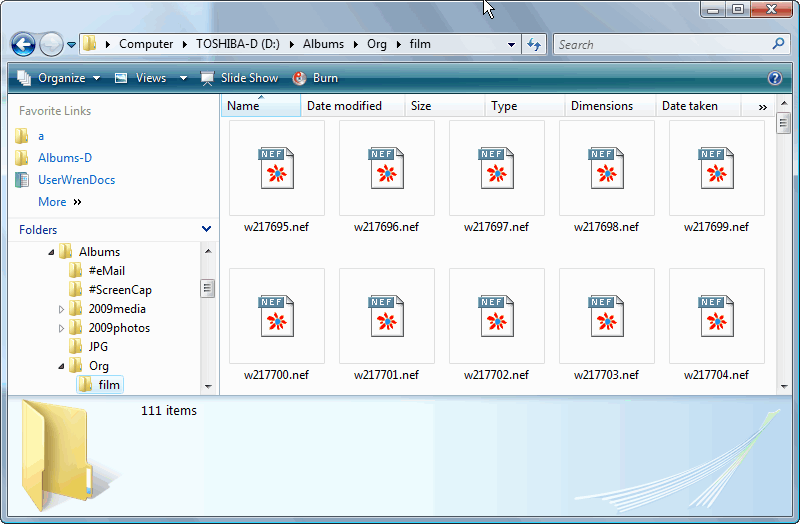Select the w217704.nef file icon

[x=716, y=316]
